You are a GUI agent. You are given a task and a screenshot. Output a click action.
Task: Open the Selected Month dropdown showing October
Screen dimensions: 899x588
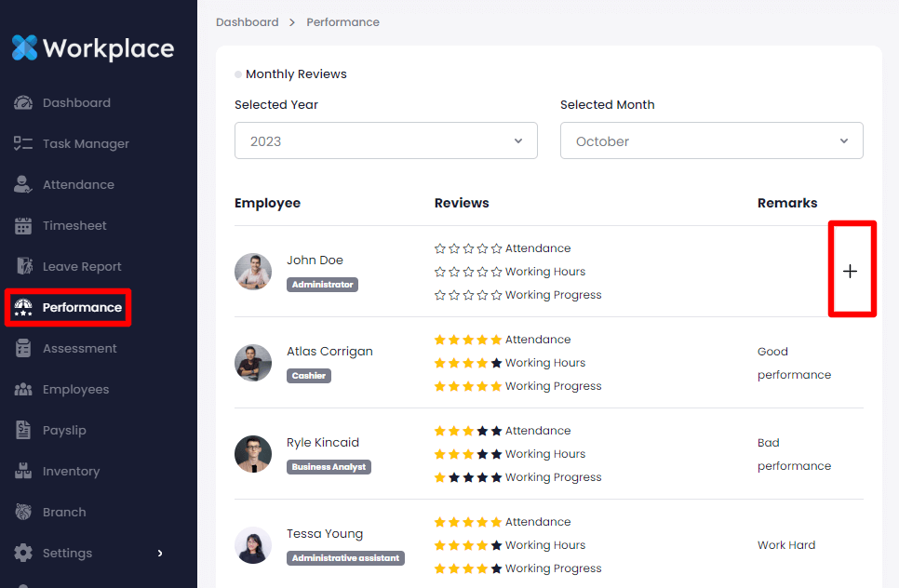(711, 141)
